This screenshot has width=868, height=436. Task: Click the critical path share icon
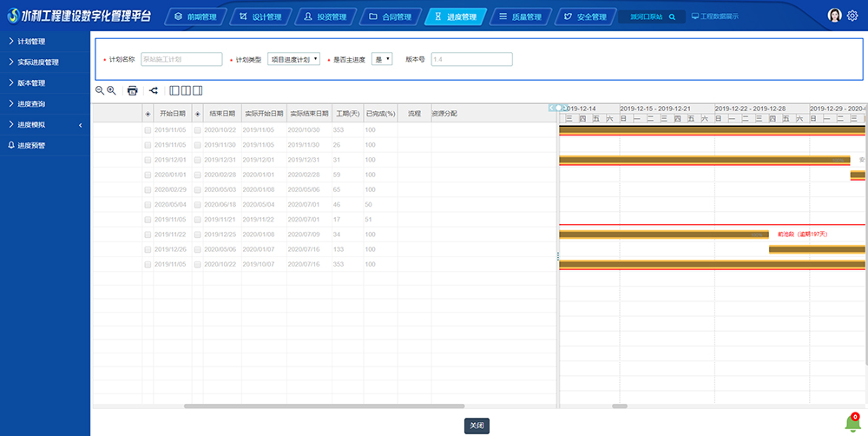154,90
